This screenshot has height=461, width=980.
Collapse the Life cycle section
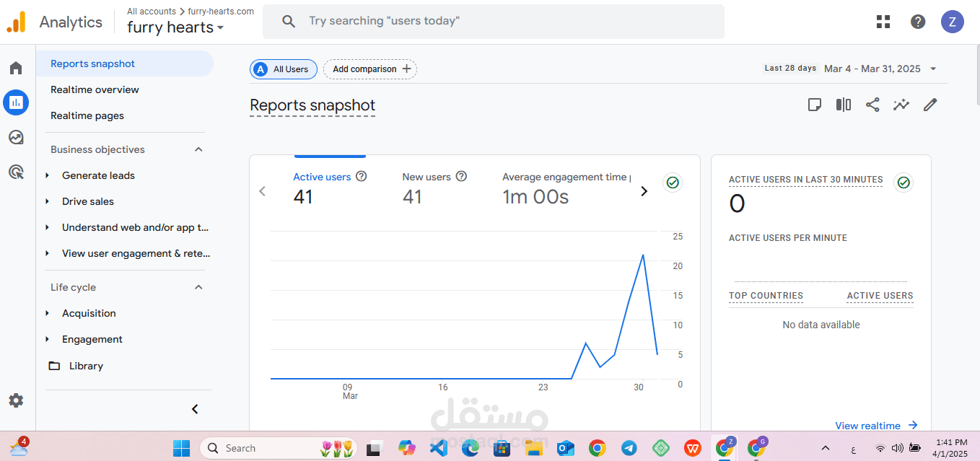click(199, 287)
